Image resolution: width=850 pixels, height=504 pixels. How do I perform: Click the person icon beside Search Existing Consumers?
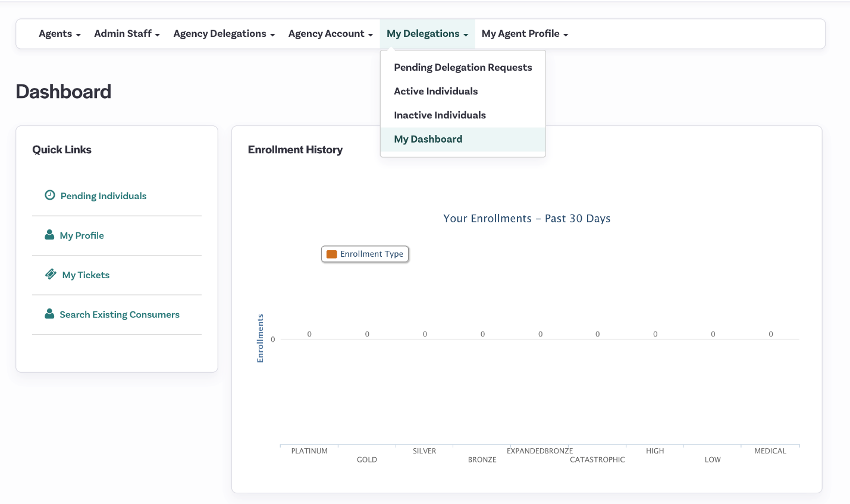coord(49,314)
